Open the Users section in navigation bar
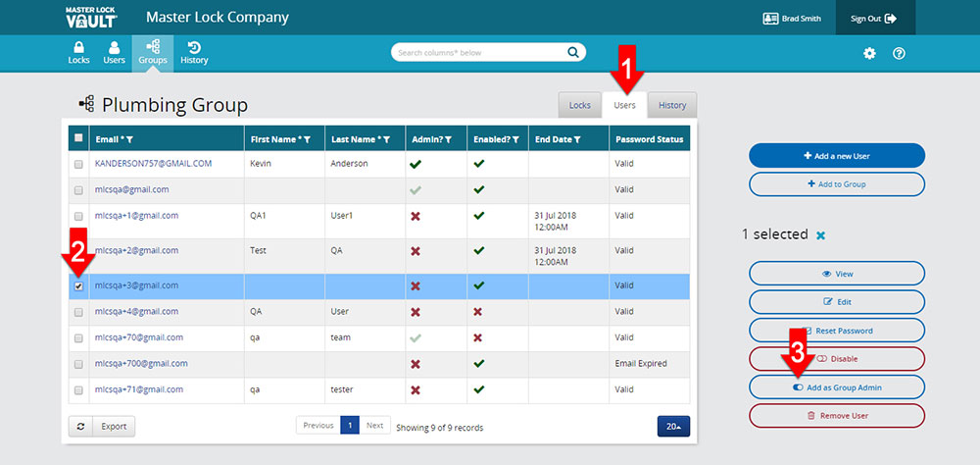 tap(114, 53)
